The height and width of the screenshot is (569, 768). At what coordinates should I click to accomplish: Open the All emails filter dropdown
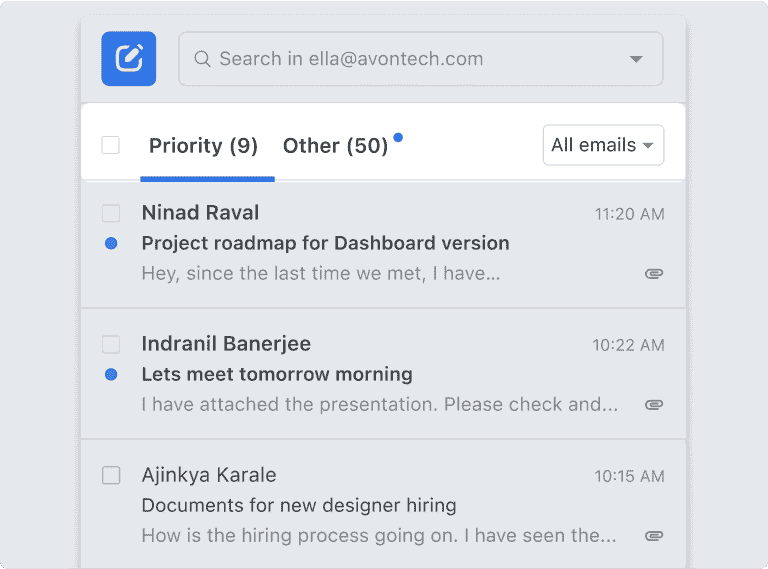[603, 145]
